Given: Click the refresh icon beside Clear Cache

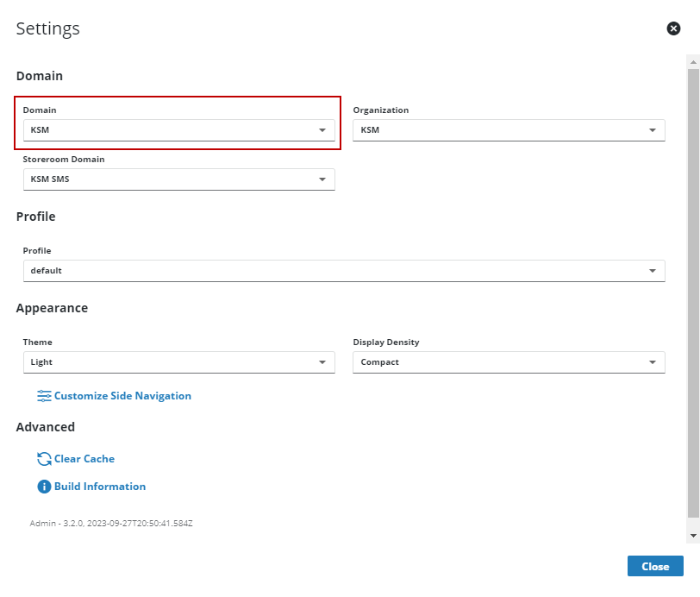Looking at the screenshot, I should pyautogui.click(x=44, y=459).
